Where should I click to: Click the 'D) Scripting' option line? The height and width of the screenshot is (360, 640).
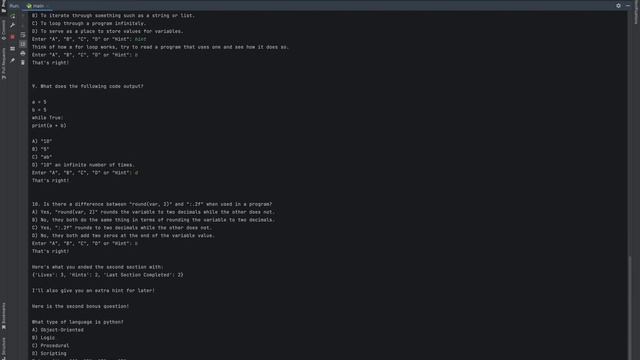coord(49,353)
